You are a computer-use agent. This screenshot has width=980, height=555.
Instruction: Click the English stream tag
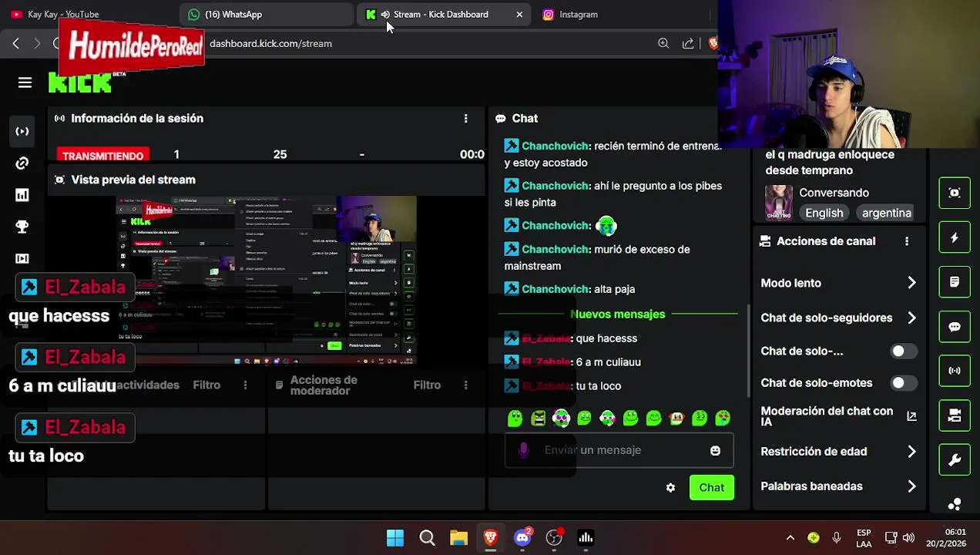point(824,213)
